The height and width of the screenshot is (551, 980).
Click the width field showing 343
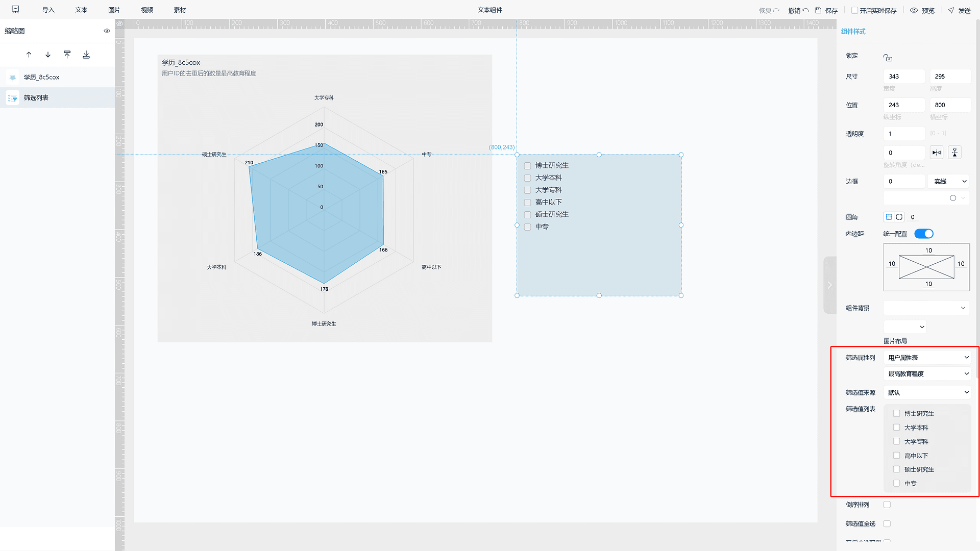tap(904, 77)
